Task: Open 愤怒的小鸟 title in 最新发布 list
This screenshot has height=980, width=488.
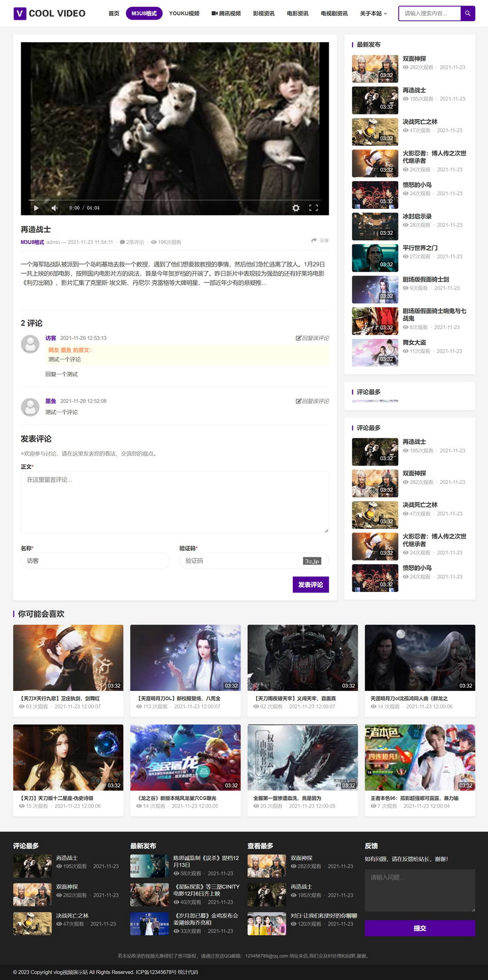Action: click(x=417, y=185)
